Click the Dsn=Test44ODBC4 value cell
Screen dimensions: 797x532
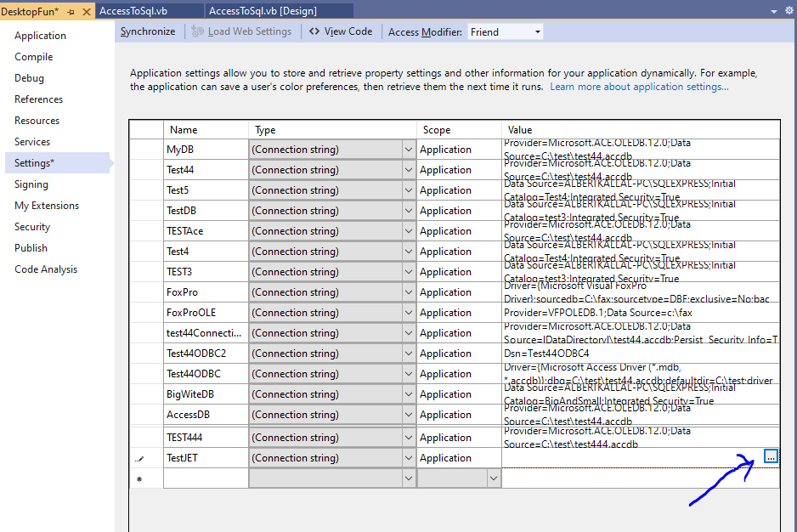[x=641, y=354]
